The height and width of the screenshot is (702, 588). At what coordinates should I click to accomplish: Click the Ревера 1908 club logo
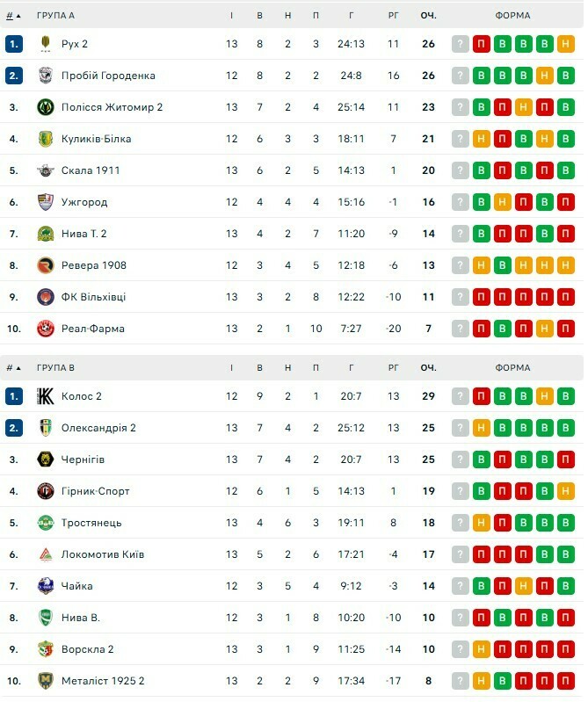click(x=46, y=265)
